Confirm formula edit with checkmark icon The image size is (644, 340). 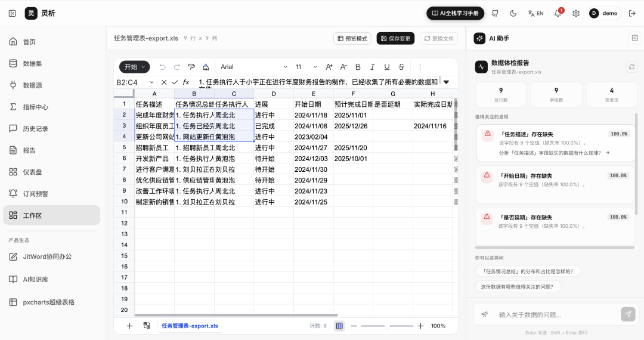(175, 82)
